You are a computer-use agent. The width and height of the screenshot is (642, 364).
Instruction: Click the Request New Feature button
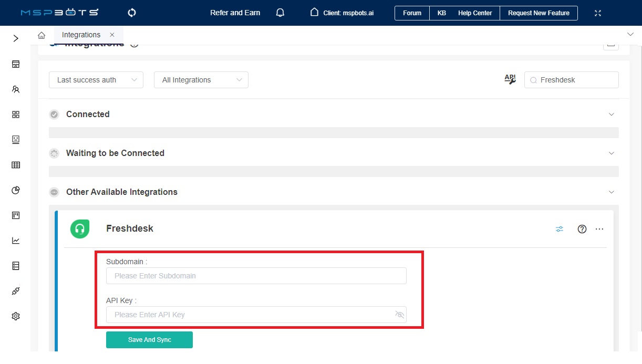(538, 13)
